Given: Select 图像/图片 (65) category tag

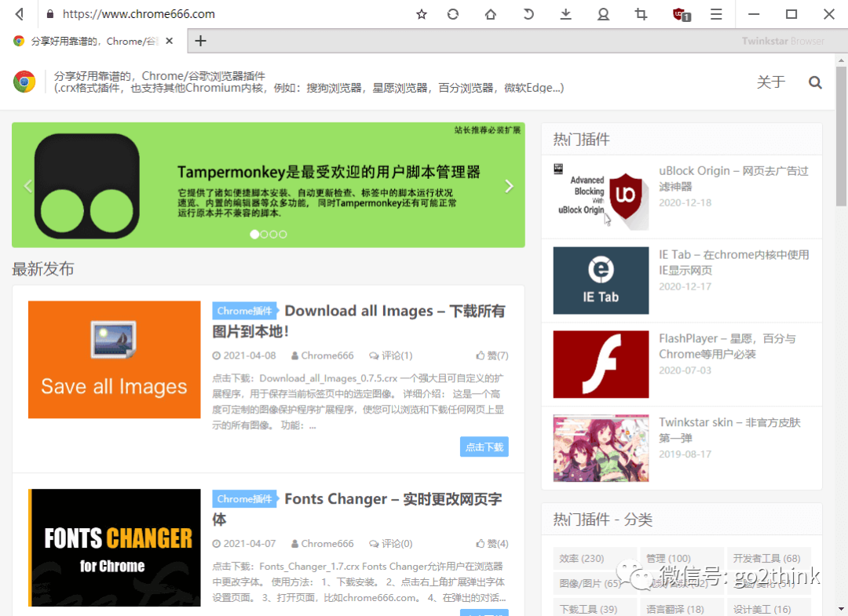Looking at the screenshot, I should tap(594, 584).
